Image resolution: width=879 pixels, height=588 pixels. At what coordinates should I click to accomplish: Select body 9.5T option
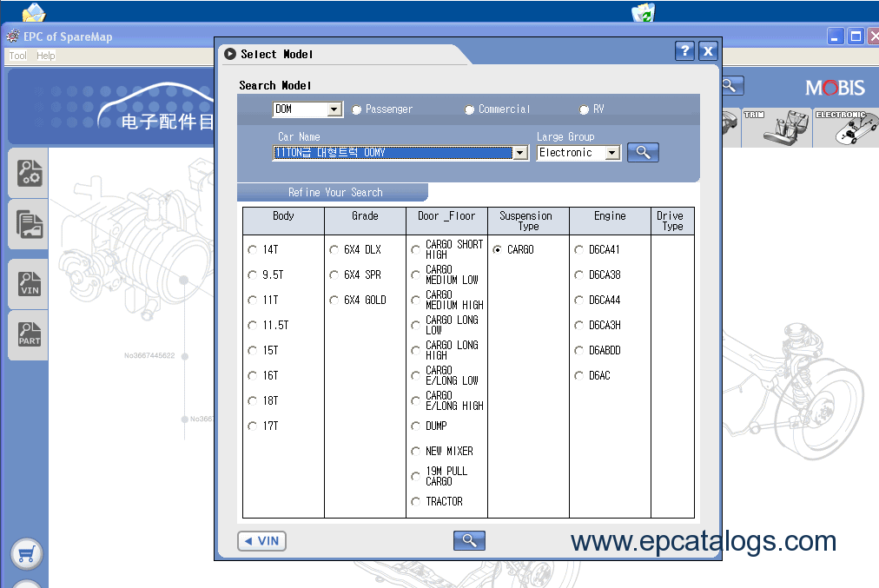(x=252, y=274)
